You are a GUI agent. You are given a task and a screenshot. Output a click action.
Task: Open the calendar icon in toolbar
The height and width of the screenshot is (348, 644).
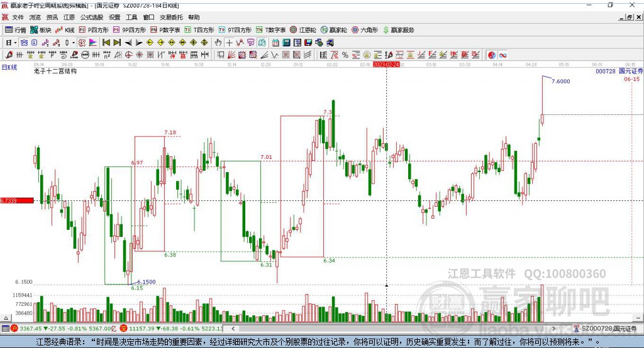pyautogui.click(x=275, y=43)
